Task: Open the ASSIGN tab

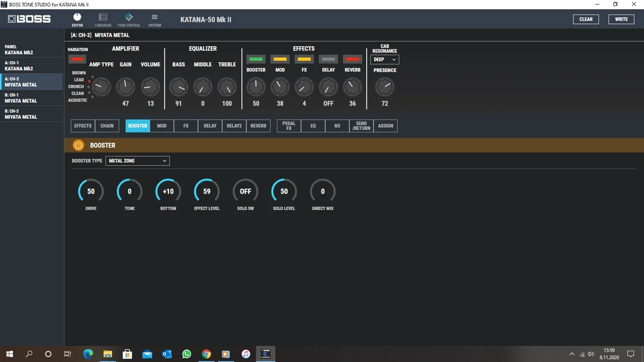Action: [385, 126]
